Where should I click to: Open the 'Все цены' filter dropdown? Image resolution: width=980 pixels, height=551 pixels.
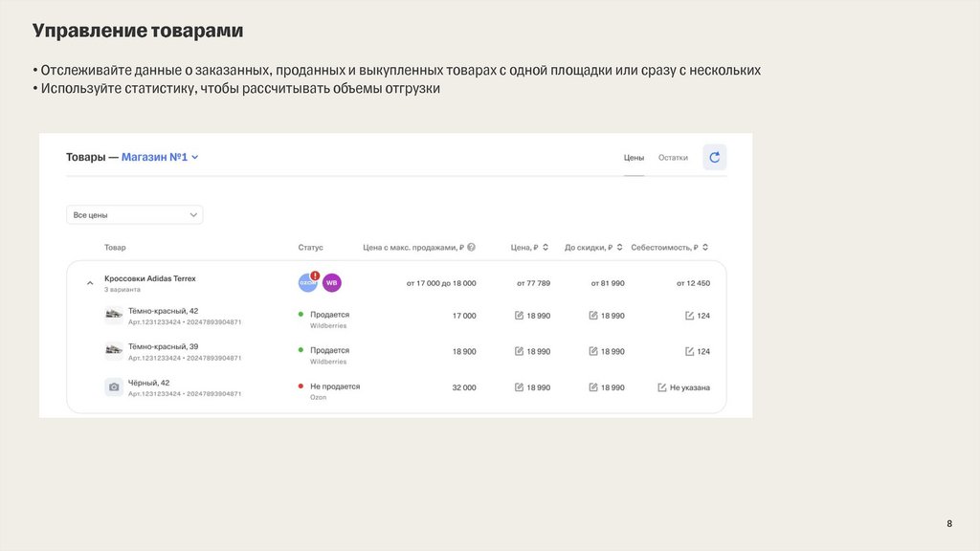pyautogui.click(x=134, y=215)
